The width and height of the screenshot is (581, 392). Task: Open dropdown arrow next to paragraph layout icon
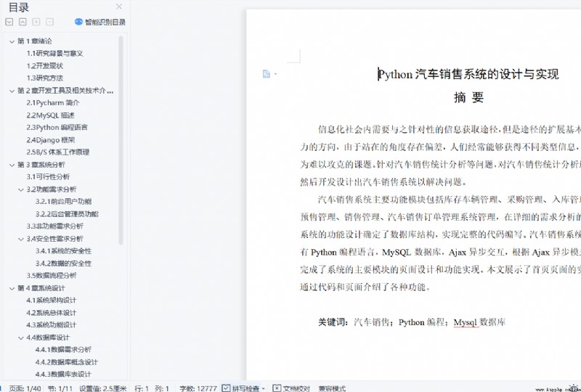[275, 74]
